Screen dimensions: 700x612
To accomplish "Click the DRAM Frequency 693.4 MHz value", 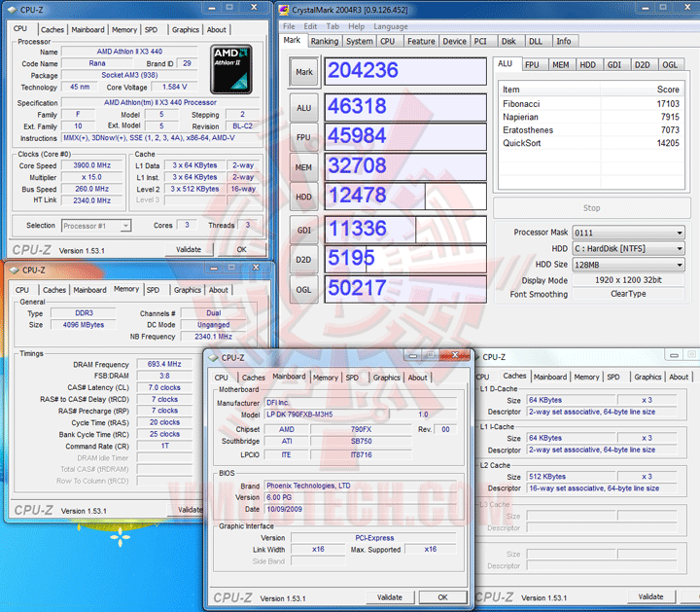I will (x=164, y=364).
